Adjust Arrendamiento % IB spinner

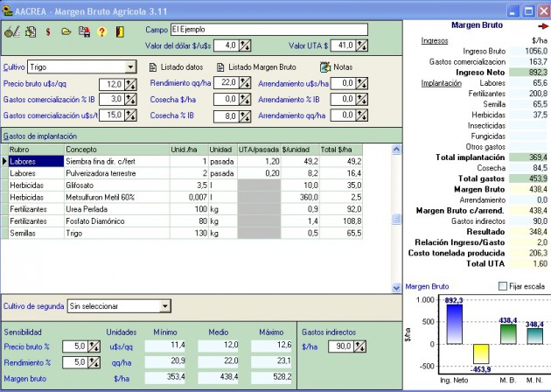click(x=361, y=100)
